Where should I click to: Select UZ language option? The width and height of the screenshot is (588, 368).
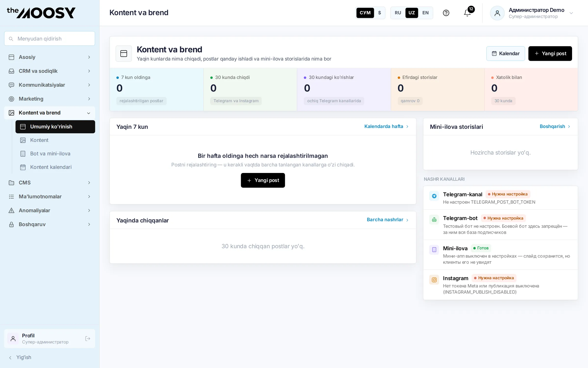(412, 13)
